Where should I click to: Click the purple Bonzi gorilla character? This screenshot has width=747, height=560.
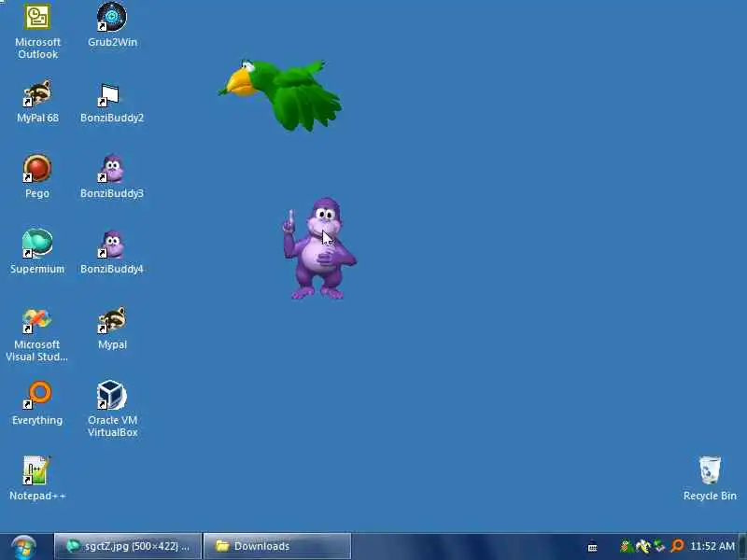click(x=318, y=248)
